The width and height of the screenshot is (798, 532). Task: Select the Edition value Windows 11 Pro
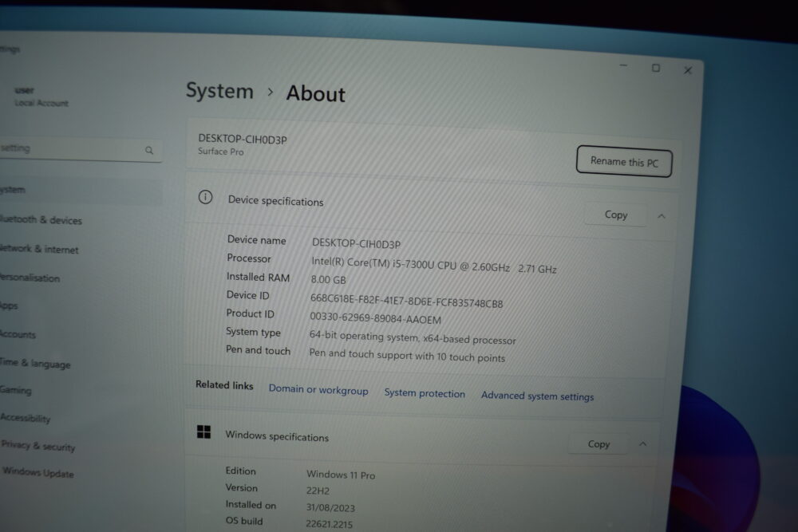click(x=341, y=475)
